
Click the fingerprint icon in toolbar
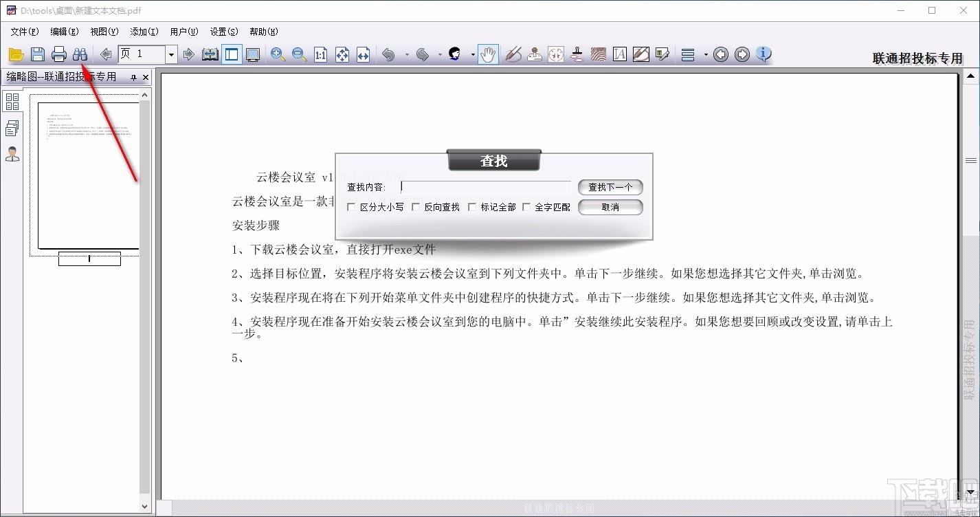[599, 54]
